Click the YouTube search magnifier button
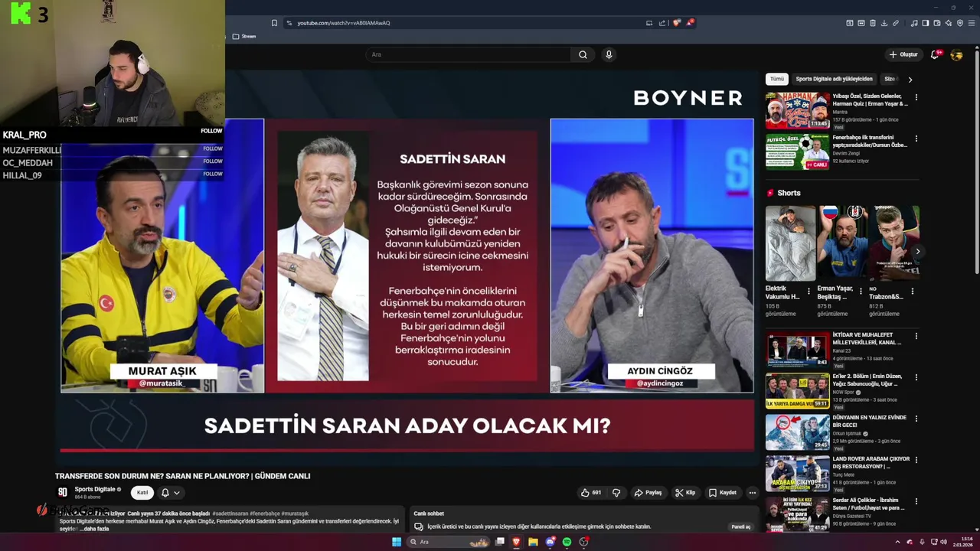This screenshot has height=551, width=980. tap(583, 54)
